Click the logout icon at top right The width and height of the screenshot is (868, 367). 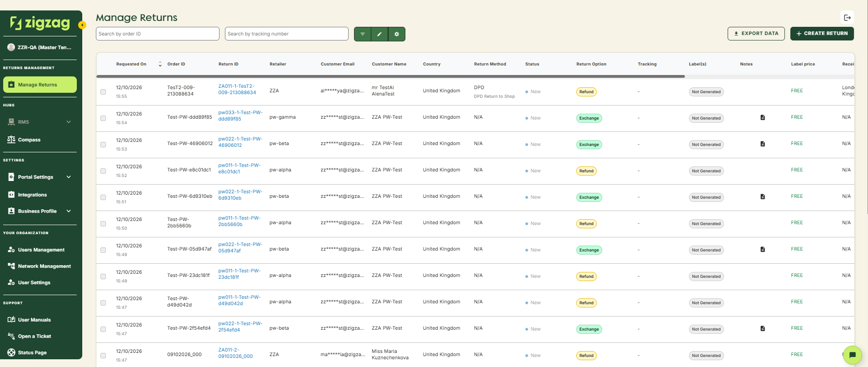pyautogui.click(x=847, y=18)
